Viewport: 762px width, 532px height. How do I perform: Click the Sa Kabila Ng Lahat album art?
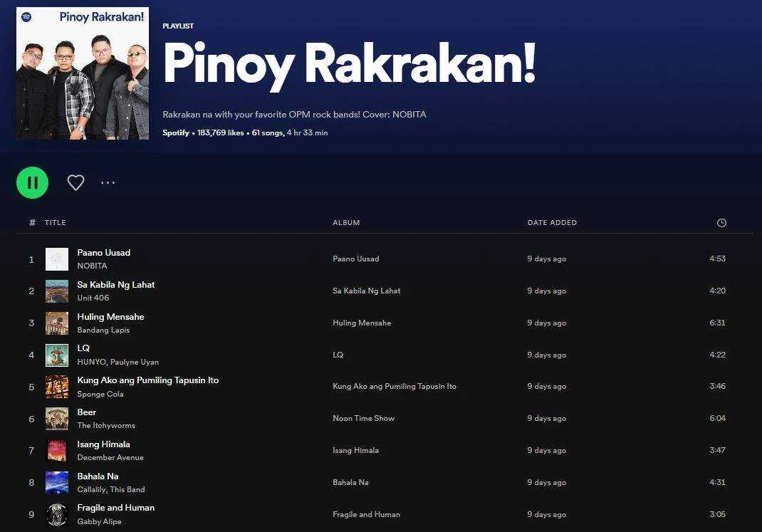point(57,291)
